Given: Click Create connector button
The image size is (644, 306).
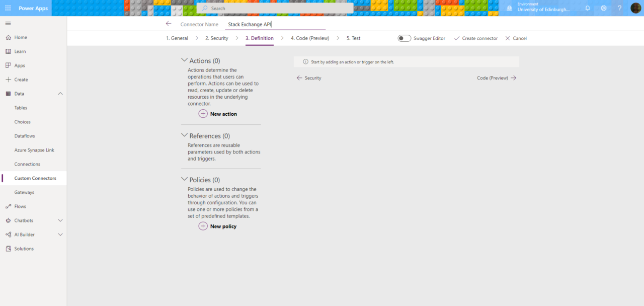Looking at the screenshot, I should point(476,38).
